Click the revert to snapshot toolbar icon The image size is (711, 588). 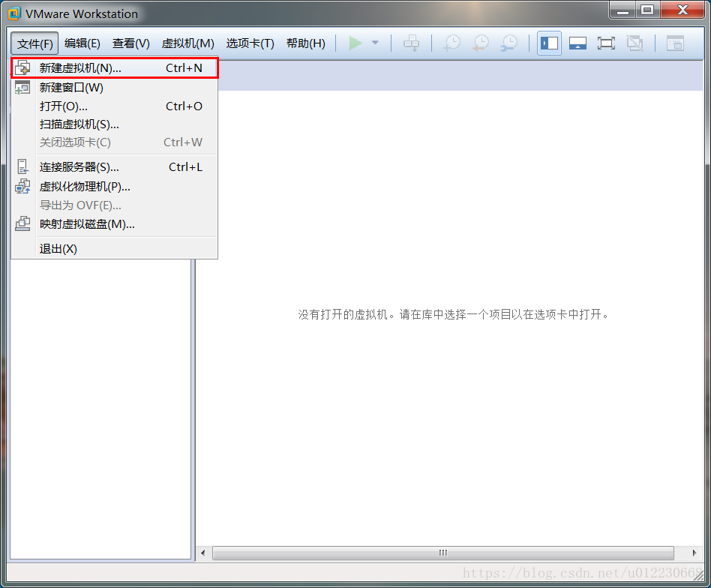481,43
